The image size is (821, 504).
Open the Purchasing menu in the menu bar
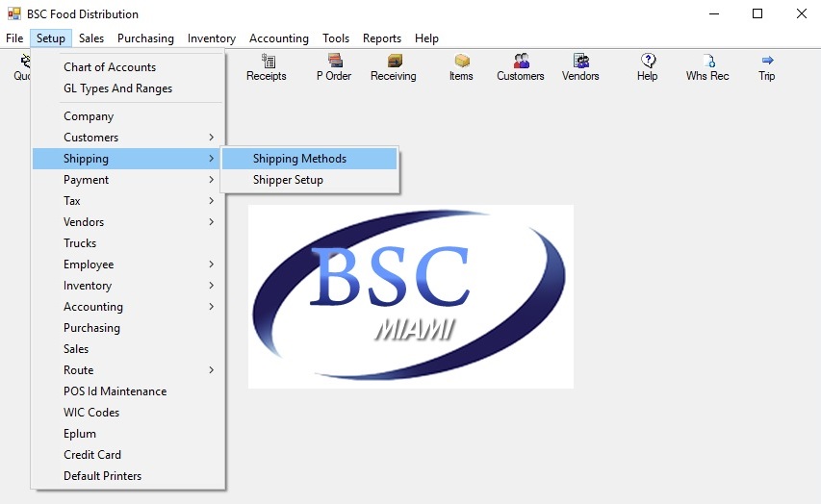145,38
